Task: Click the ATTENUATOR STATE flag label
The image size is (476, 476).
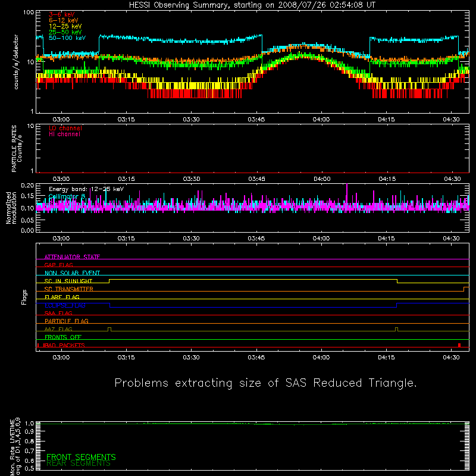Action: click(x=72, y=257)
